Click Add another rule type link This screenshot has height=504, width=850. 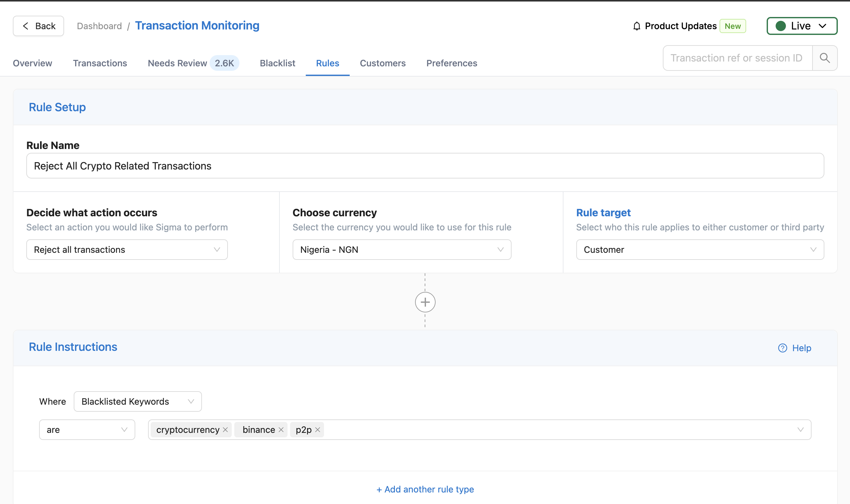[425, 489]
